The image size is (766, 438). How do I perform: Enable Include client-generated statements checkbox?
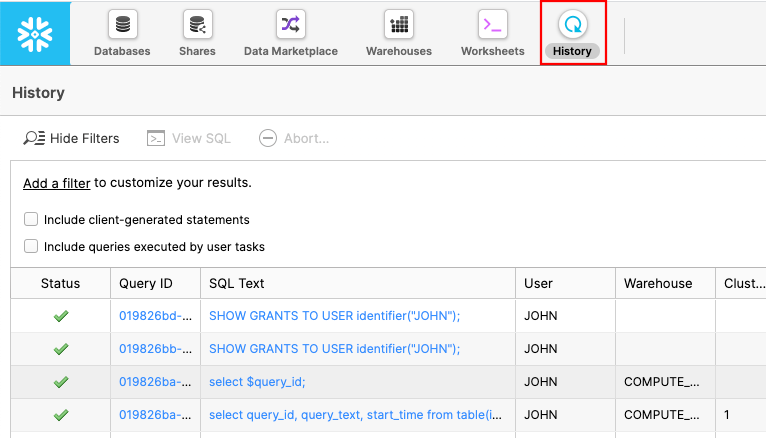tap(31, 219)
